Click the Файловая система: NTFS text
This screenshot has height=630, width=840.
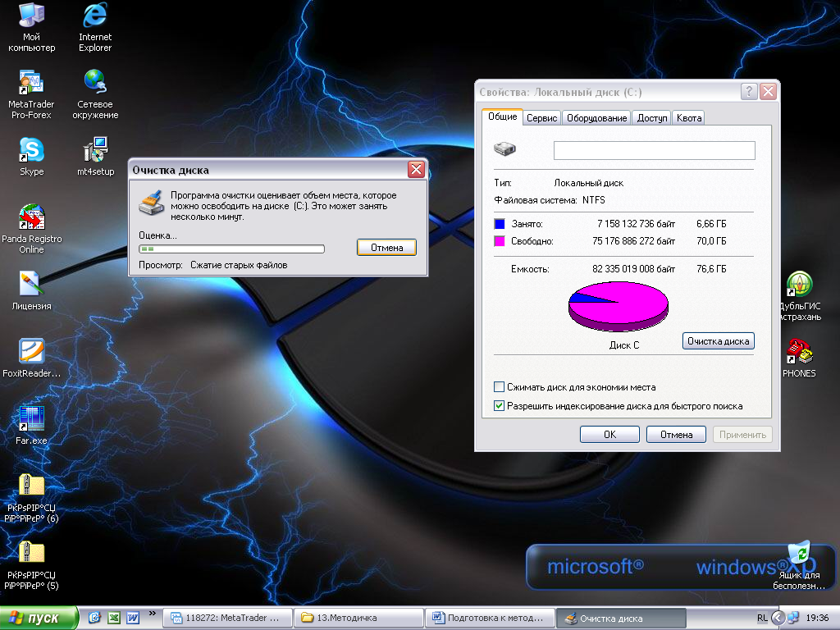click(550, 200)
